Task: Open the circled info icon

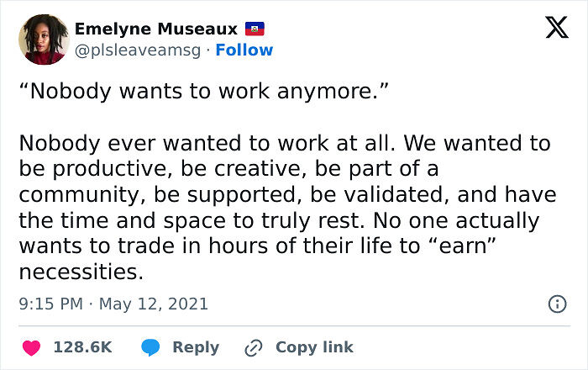Action: (x=556, y=304)
